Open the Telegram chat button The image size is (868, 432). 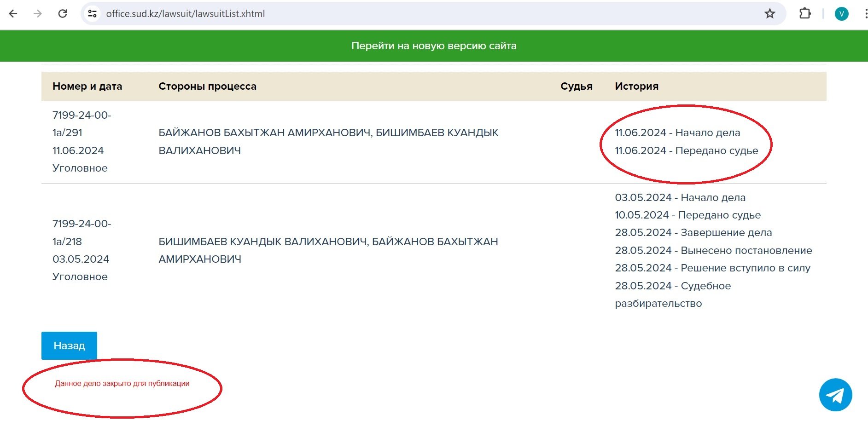(x=835, y=395)
